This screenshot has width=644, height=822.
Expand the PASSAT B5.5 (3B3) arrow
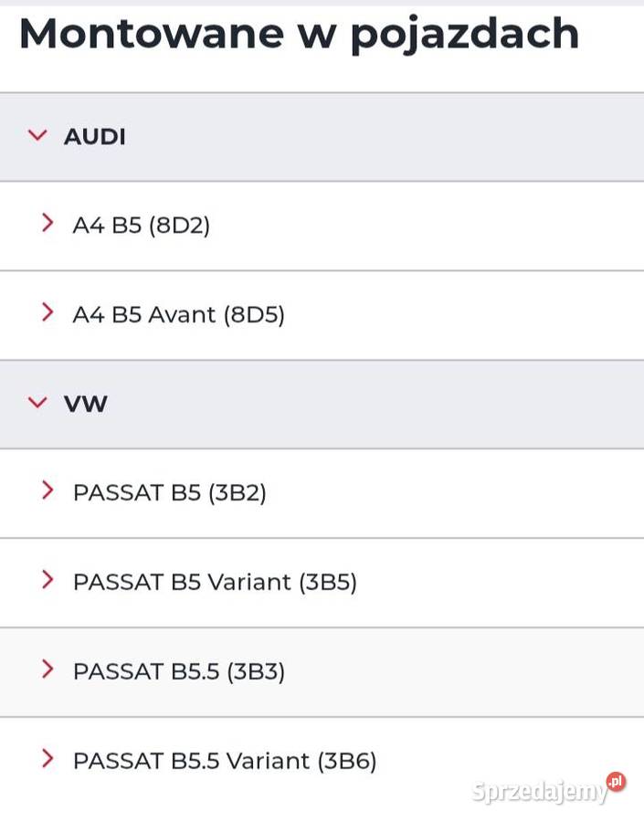(x=48, y=669)
